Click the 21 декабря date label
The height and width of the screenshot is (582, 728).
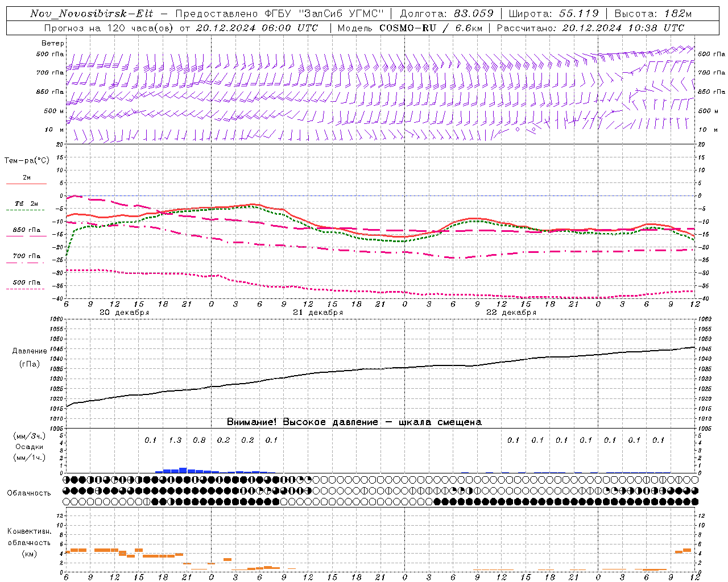click(x=318, y=313)
